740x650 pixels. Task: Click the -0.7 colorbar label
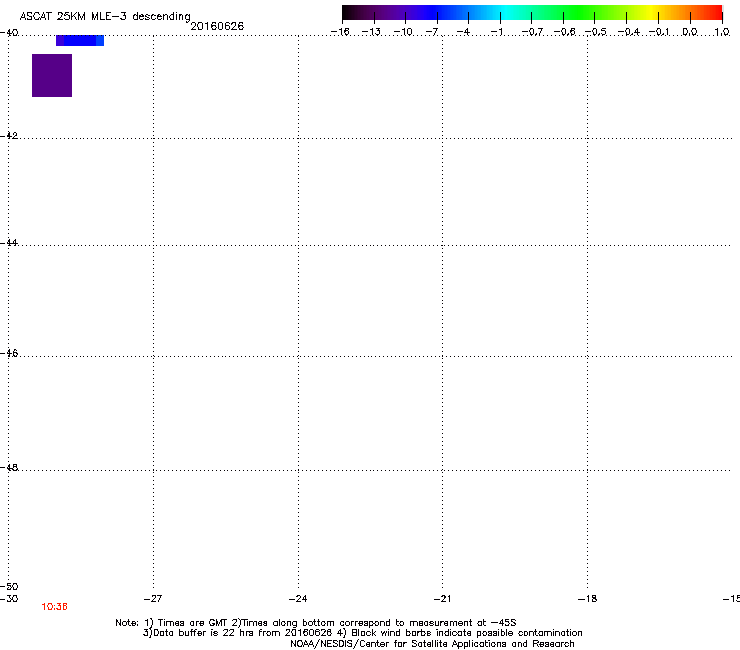[x=532, y=32]
